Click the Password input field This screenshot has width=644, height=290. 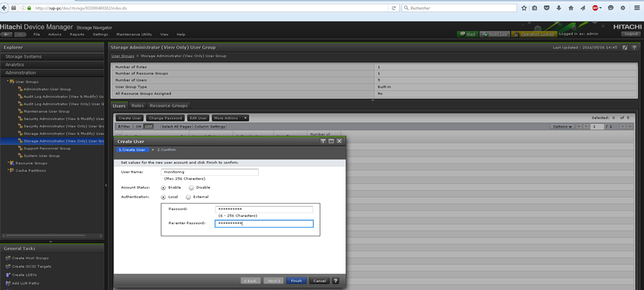(x=263, y=209)
